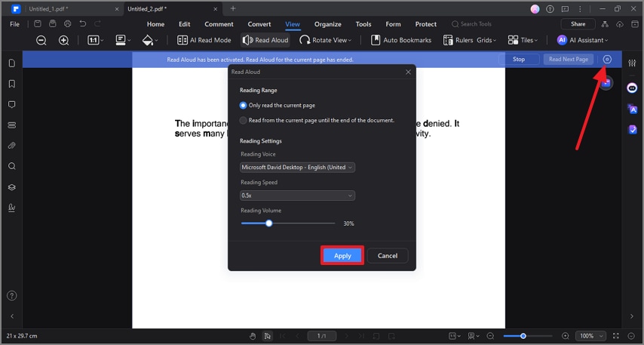Click Cancel in Read Aloud dialog
The width and height of the screenshot is (644, 345).
pos(388,256)
